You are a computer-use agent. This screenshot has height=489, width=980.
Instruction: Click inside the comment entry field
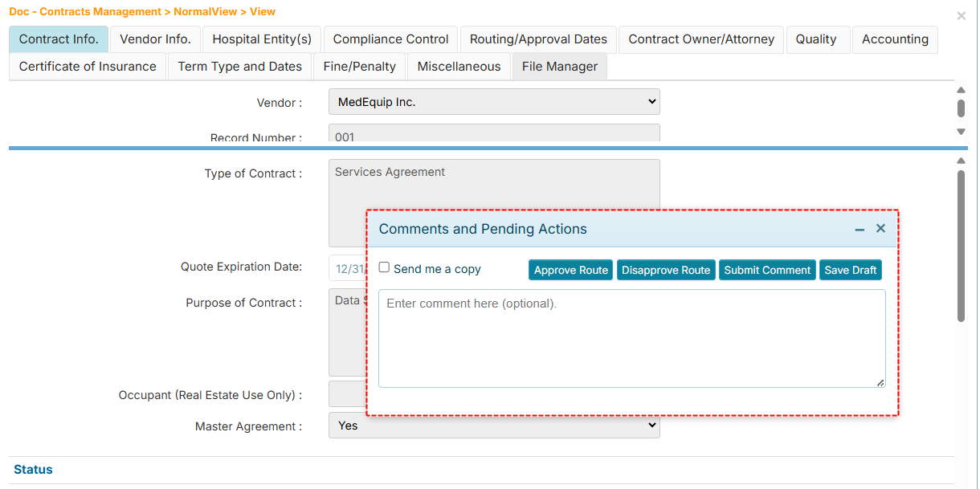(631, 337)
